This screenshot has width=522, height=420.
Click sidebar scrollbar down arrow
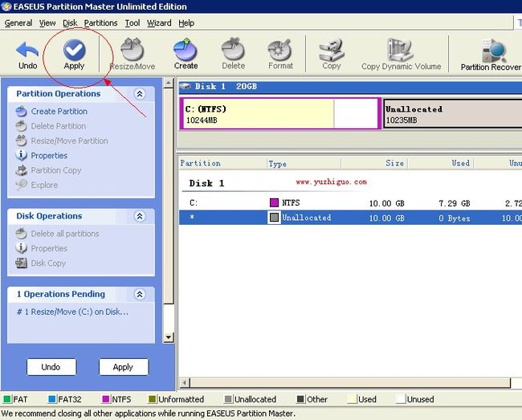pyautogui.click(x=169, y=337)
